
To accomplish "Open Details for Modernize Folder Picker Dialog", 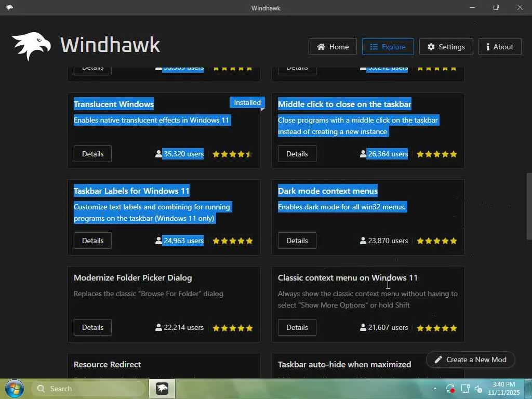I will click(x=92, y=327).
